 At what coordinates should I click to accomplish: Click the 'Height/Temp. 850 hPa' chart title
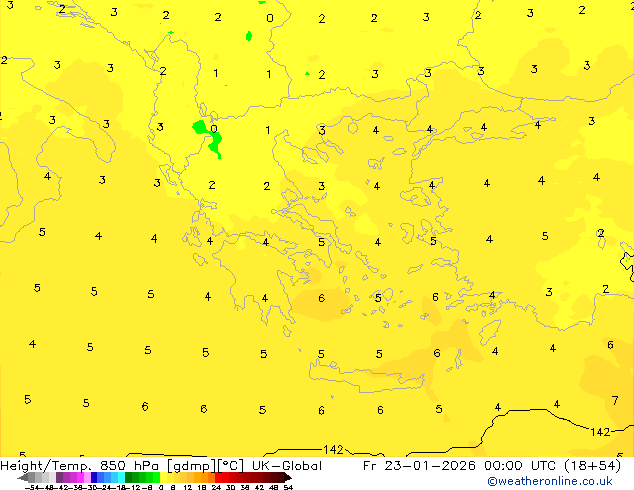(80, 466)
